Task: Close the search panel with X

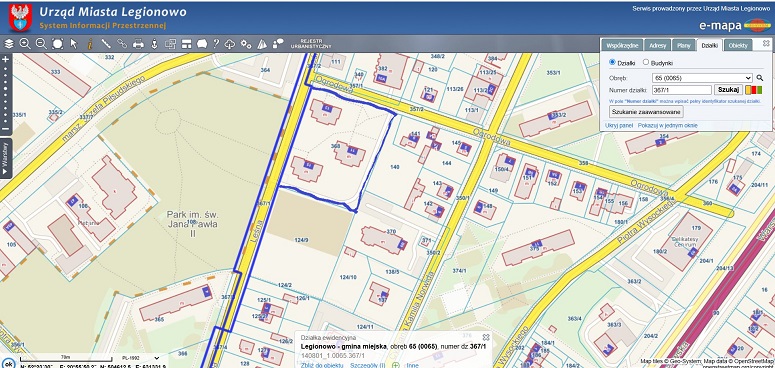Action: (766, 43)
